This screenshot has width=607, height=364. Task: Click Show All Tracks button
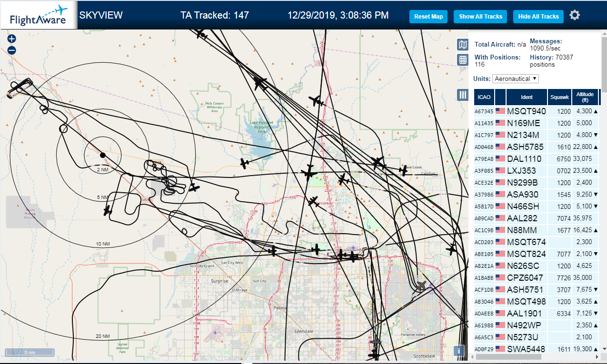[x=480, y=17]
